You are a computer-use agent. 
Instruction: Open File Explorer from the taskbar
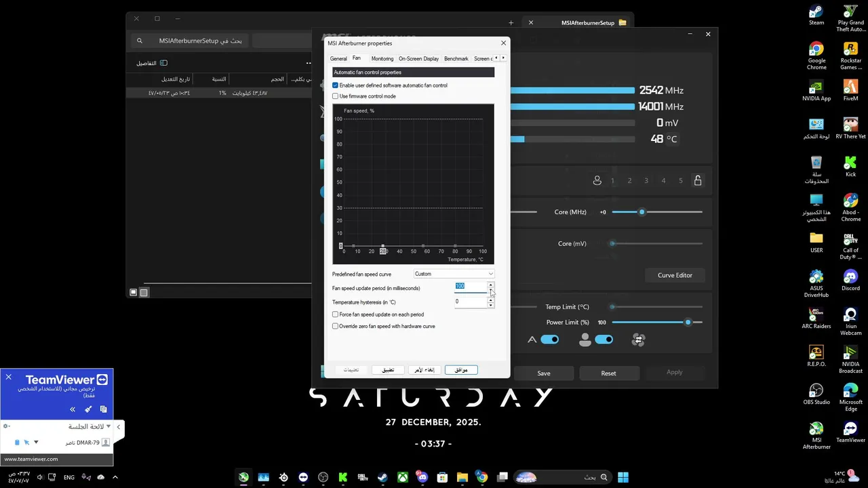(x=462, y=477)
